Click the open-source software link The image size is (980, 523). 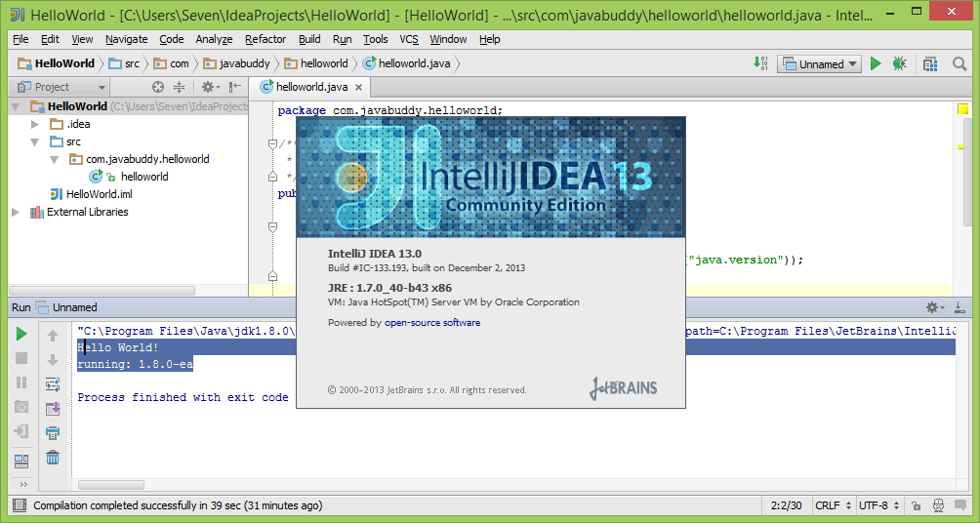click(432, 322)
